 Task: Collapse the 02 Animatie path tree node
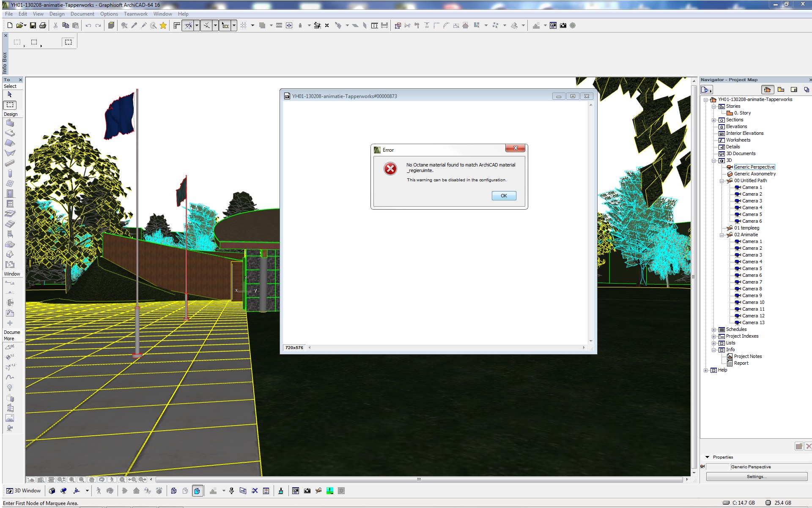pyautogui.click(x=722, y=235)
